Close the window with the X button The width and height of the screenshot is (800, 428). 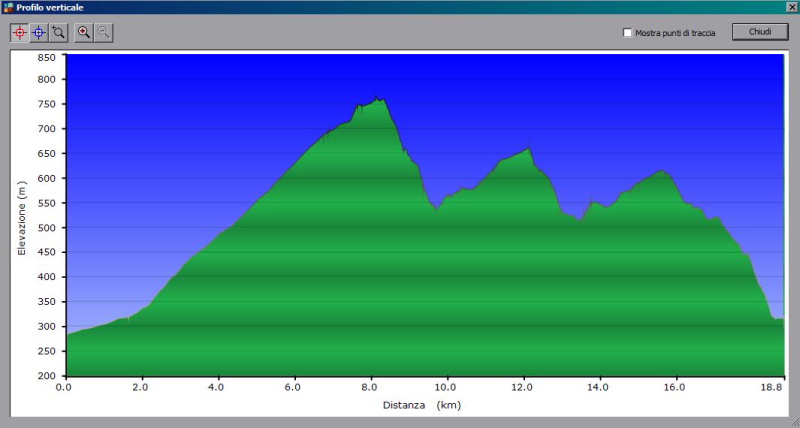pyautogui.click(x=791, y=7)
